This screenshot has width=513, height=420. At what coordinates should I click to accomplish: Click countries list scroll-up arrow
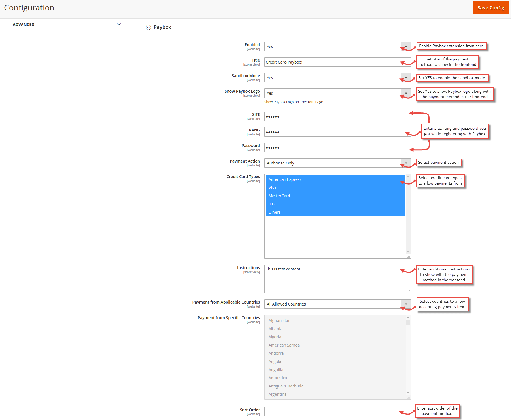pos(408,318)
